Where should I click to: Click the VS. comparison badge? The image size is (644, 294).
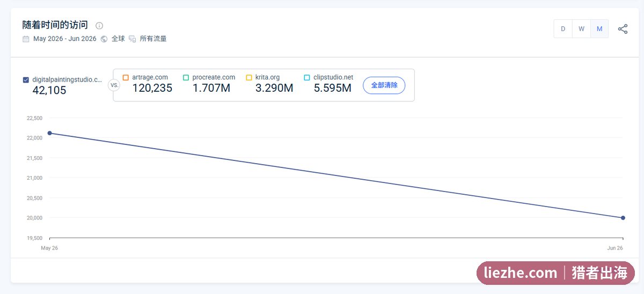coord(114,85)
